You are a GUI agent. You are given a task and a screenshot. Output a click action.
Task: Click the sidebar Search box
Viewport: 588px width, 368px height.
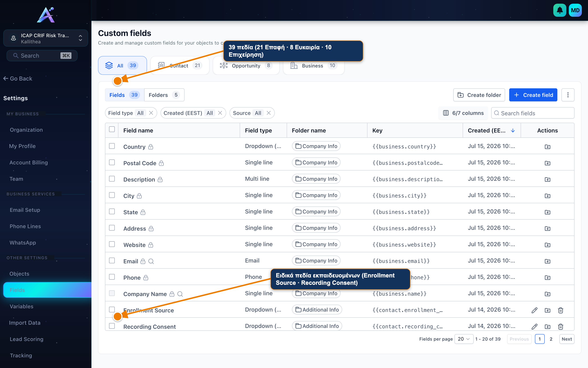point(42,56)
